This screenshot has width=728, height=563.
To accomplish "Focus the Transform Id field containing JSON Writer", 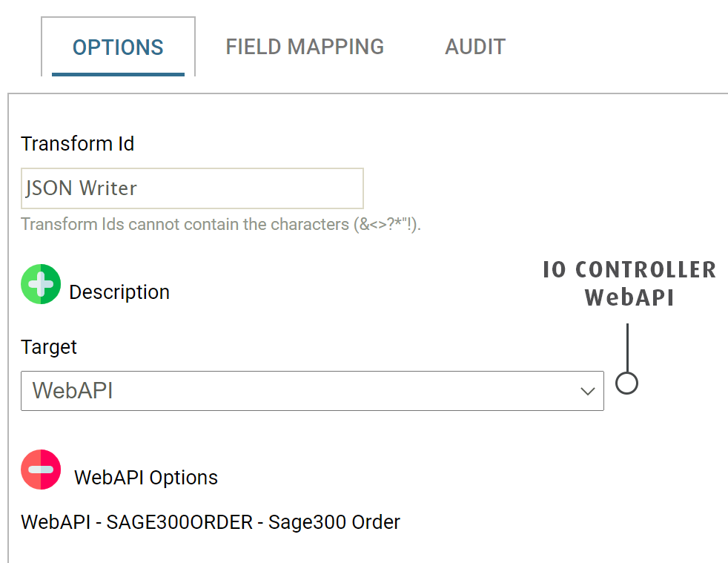I will click(x=192, y=188).
